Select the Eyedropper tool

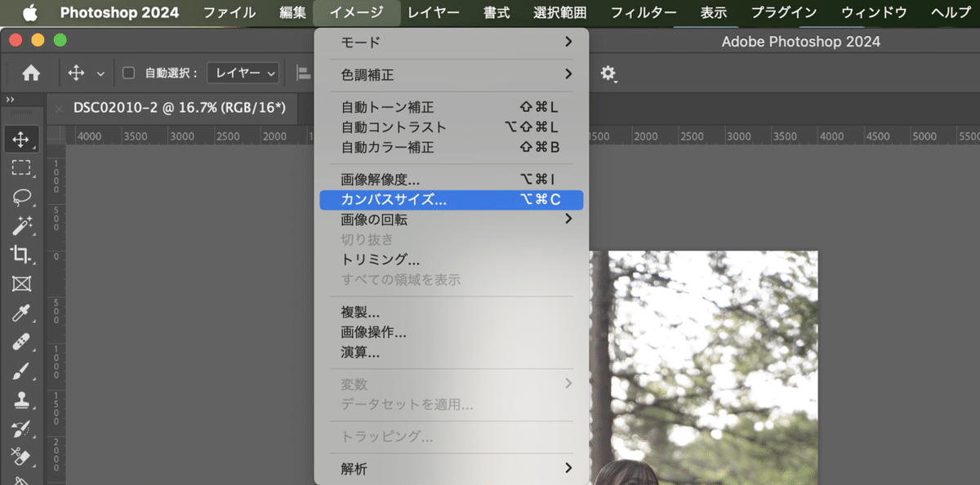[20, 313]
